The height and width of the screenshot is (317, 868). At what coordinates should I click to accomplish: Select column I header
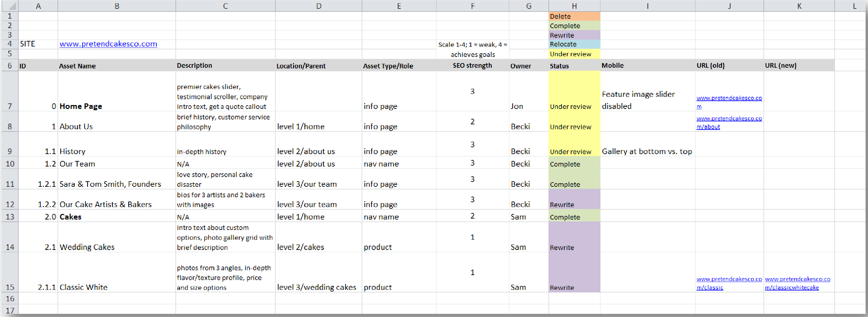647,6
